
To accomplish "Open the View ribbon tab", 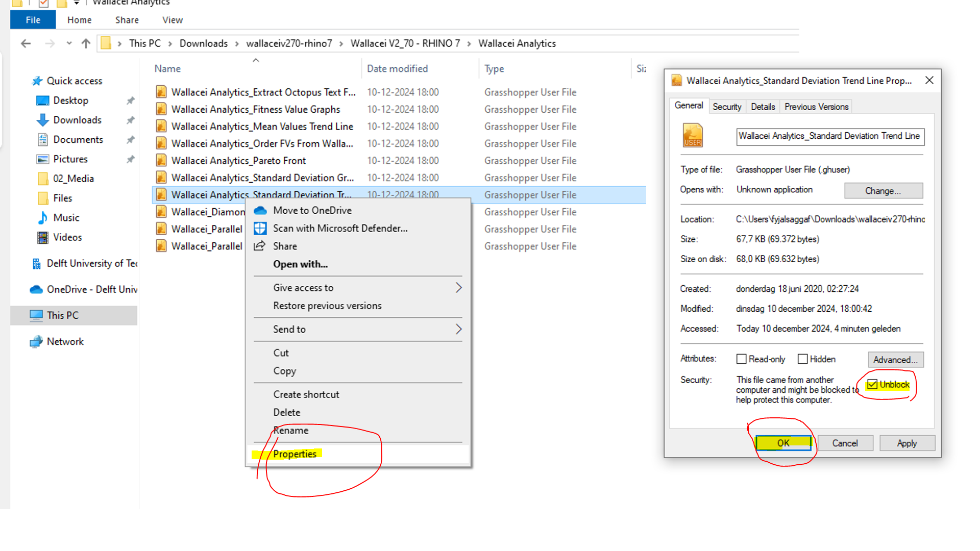I will 171,20.
